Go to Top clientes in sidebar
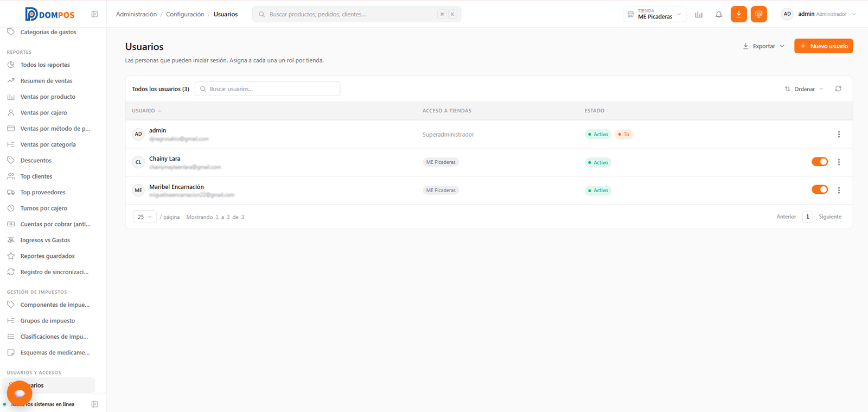This screenshot has width=868, height=412. (36, 176)
